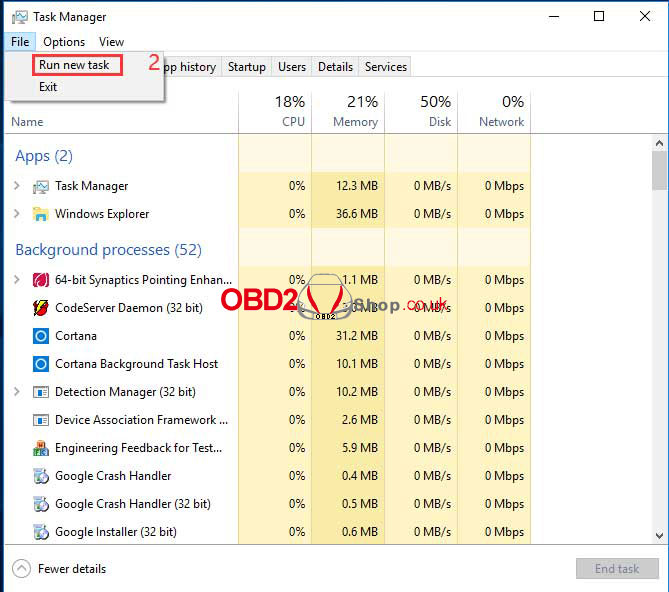Click the Engineering Feedback process icon

(x=41, y=448)
